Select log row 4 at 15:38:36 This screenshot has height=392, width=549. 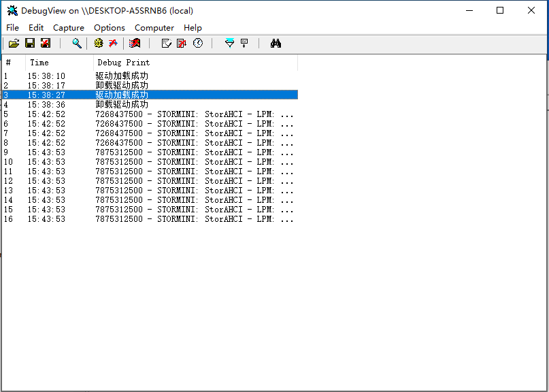150,104
